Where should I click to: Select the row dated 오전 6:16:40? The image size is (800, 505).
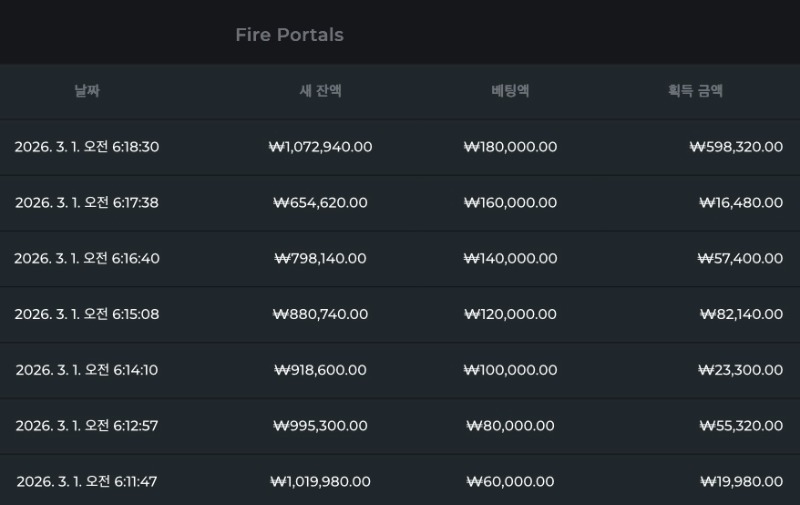click(87, 259)
